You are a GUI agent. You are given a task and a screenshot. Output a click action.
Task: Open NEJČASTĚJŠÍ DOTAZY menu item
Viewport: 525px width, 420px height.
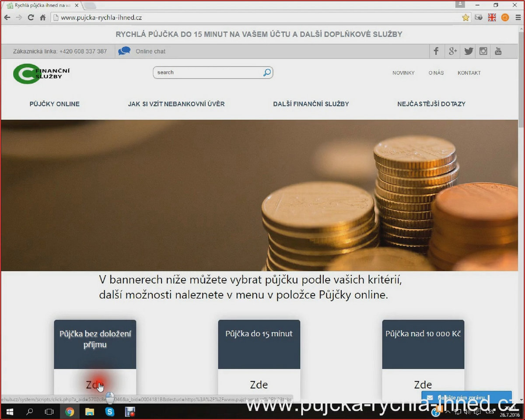pos(431,104)
